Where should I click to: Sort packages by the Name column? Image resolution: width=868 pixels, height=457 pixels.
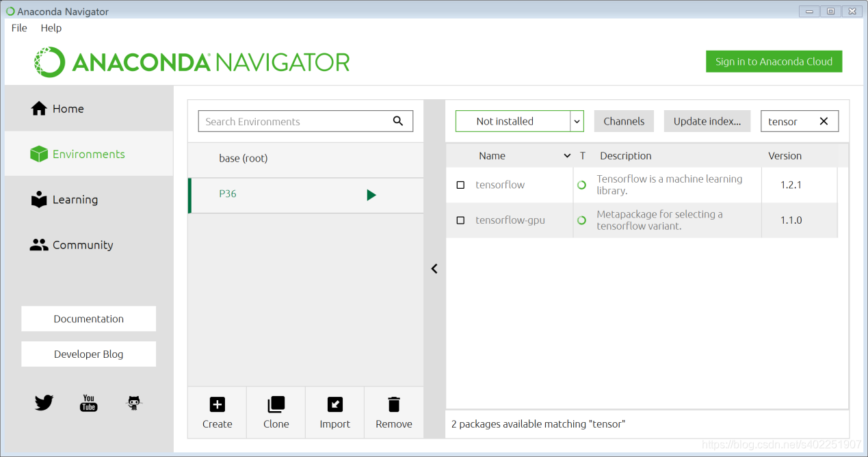point(510,156)
